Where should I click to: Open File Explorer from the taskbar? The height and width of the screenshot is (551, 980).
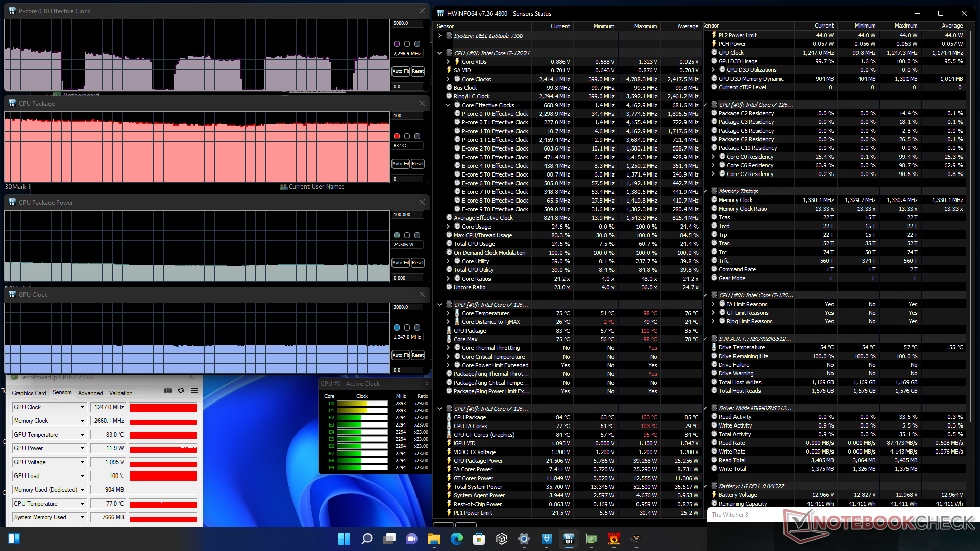(434, 539)
